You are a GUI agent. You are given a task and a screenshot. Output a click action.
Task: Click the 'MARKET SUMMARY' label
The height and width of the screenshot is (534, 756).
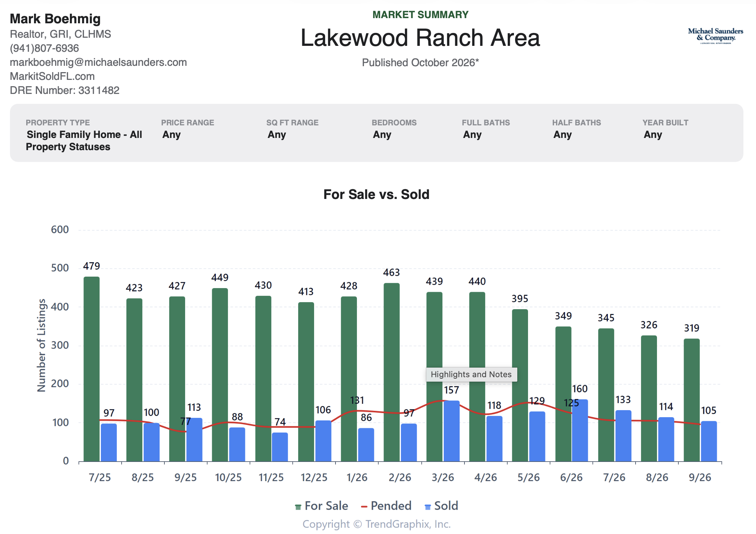[x=420, y=15]
